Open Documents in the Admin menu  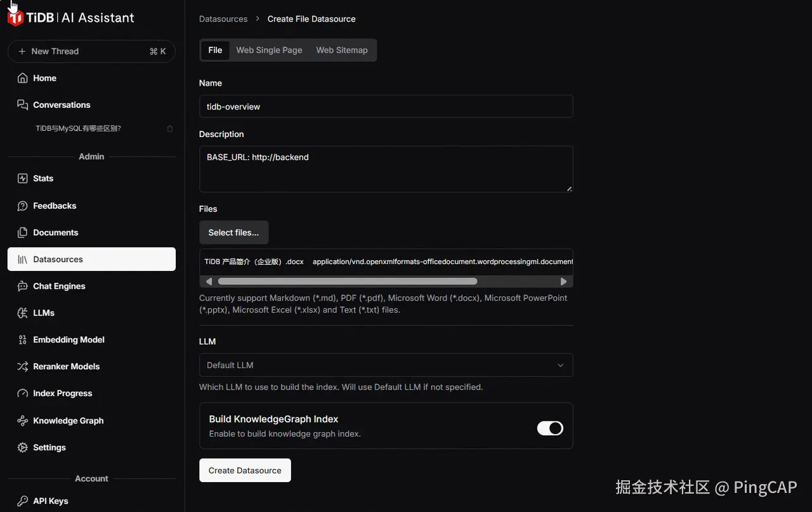click(x=91, y=232)
